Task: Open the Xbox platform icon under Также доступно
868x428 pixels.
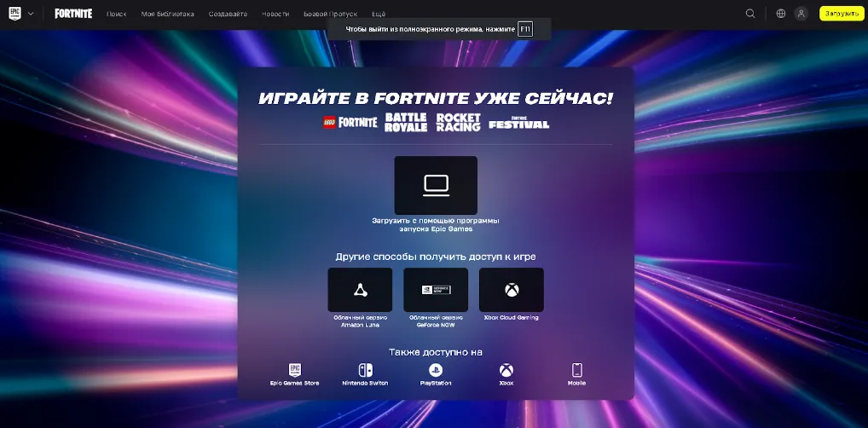Action: (506, 370)
